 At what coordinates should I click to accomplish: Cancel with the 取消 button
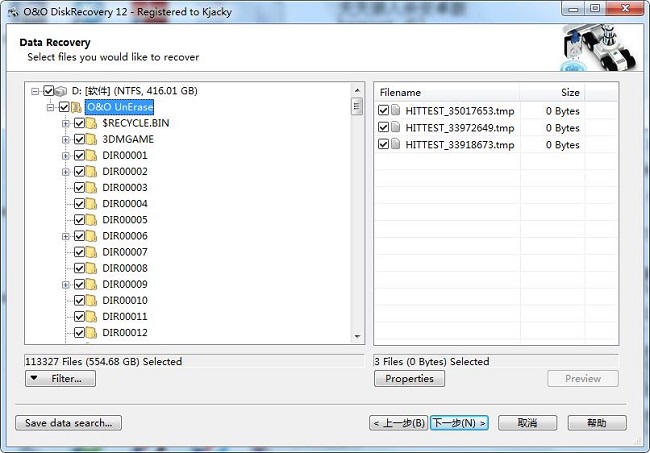click(527, 423)
